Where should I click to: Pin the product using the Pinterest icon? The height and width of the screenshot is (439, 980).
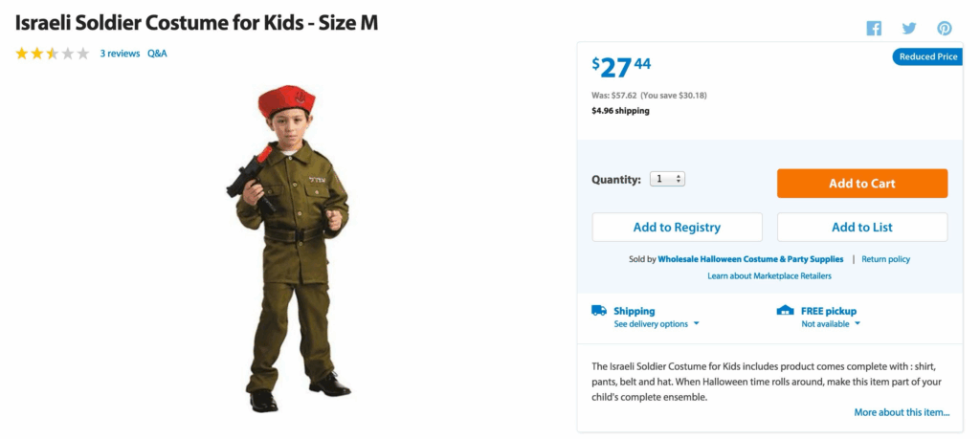tap(945, 29)
